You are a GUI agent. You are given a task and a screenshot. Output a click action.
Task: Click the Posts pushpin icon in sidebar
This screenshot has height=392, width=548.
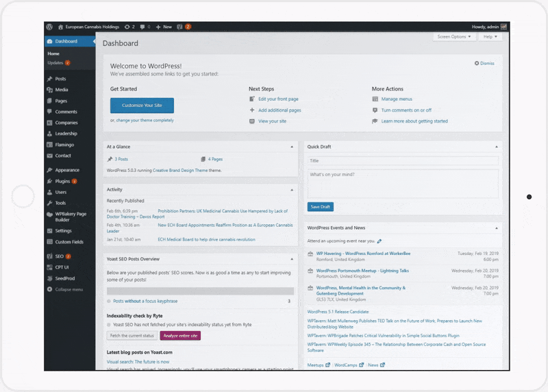49,79
